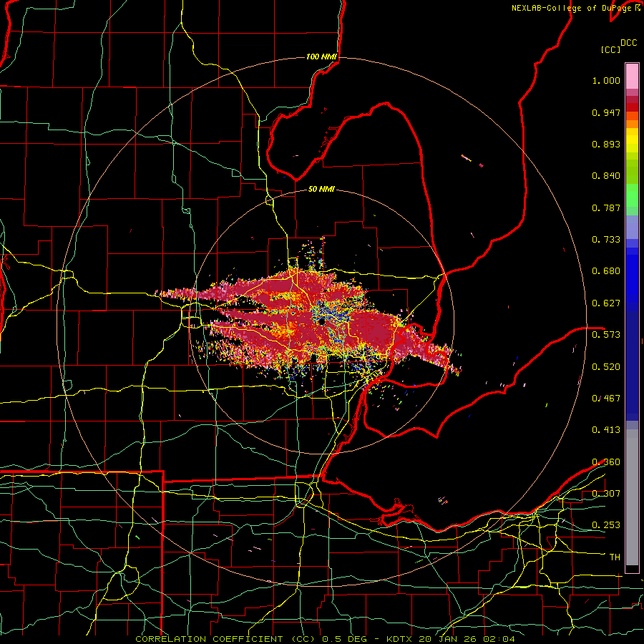Viewport: 644px width, 644px height.
Task: Select the 0.733 scale value
Action: pyautogui.click(x=606, y=240)
